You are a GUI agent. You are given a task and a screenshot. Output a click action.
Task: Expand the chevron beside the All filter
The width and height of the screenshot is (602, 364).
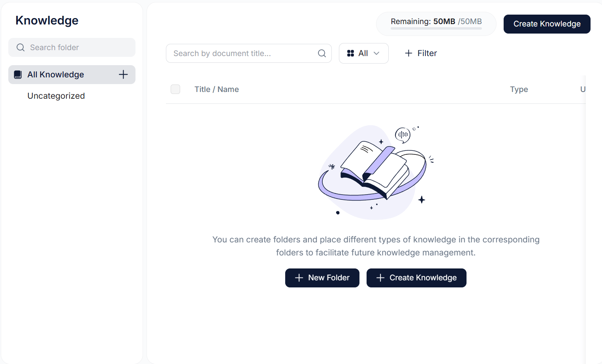376,53
